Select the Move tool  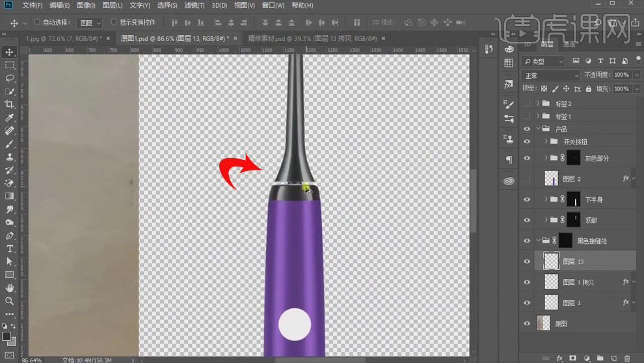click(10, 52)
